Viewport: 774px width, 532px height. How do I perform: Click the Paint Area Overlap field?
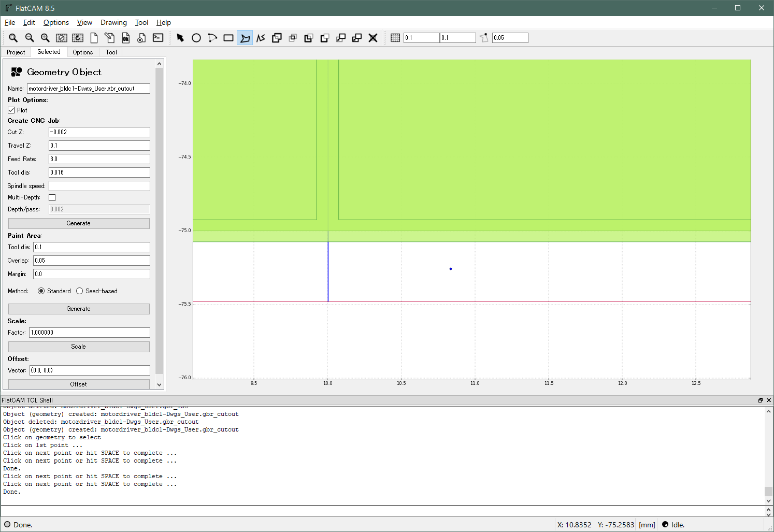point(92,261)
